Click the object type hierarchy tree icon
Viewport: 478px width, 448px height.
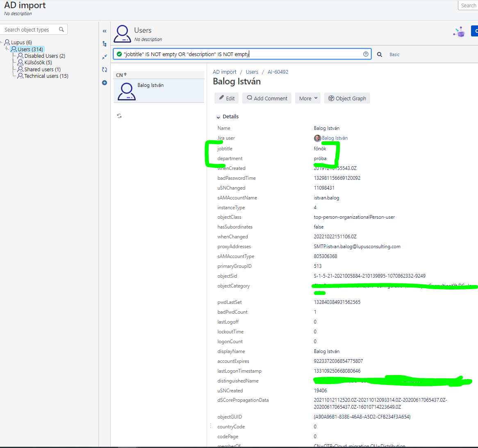[105, 44]
